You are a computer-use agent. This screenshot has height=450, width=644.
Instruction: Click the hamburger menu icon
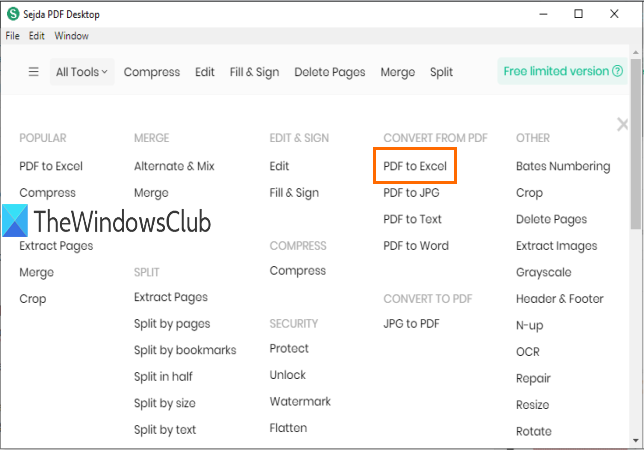pyautogui.click(x=33, y=72)
